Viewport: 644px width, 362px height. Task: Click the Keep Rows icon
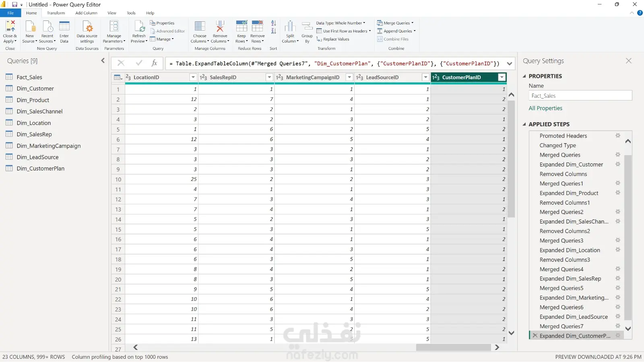point(242,27)
